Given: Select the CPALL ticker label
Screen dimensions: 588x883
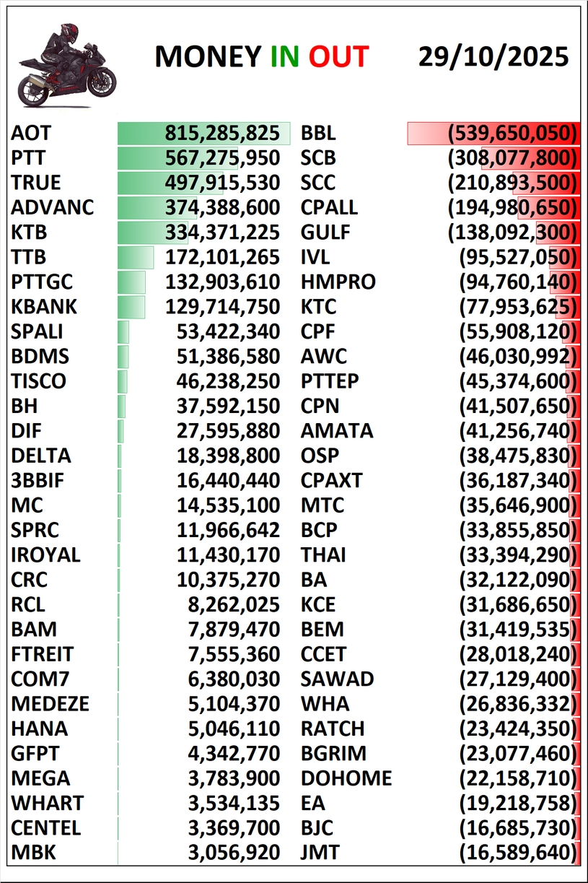Looking at the screenshot, I should pos(329,208).
